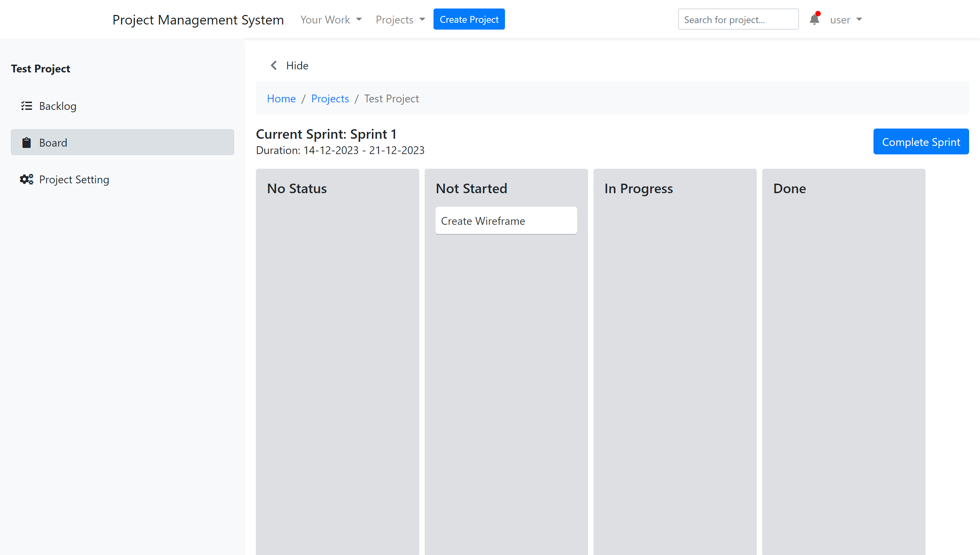980x555 pixels.
Task: Click the notification bell icon
Action: pyautogui.click(x=814, y=19)
